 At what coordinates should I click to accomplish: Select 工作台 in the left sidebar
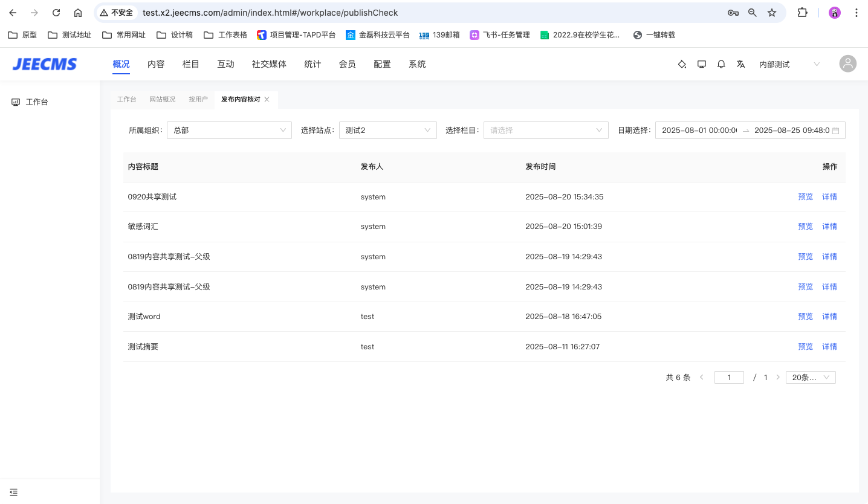click(x=36, y=102)
